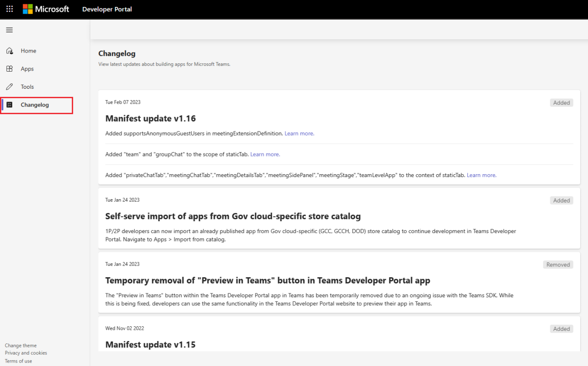
Task: Open the Home navigation item
Action: 28,51
